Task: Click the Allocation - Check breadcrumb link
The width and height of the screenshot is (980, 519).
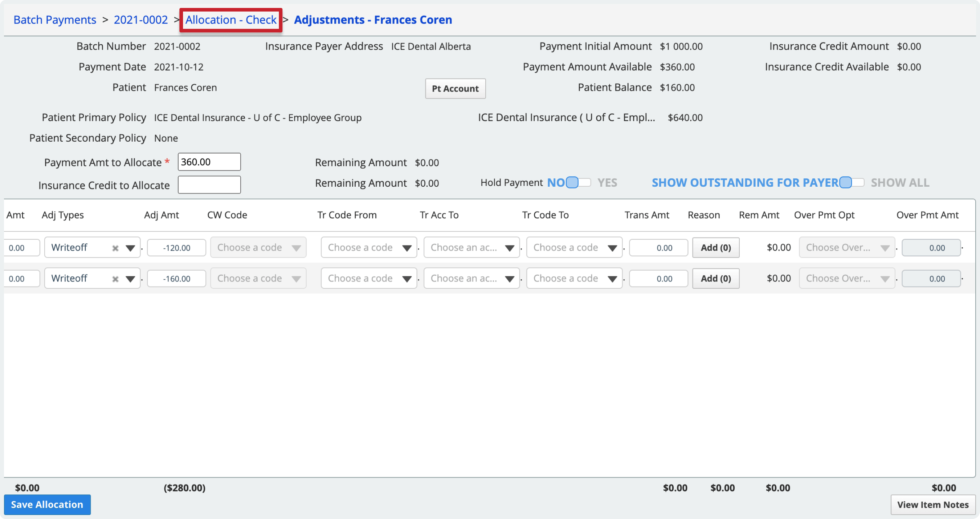Action: tap(231, 19)
